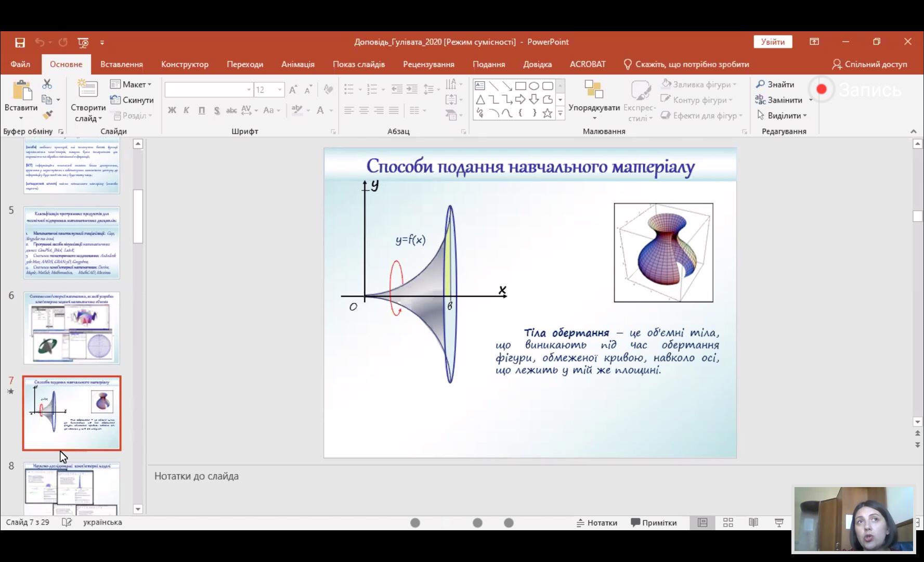
Task: Select the rectangle shape in shapes gallery
Action: tap(520, 86)
